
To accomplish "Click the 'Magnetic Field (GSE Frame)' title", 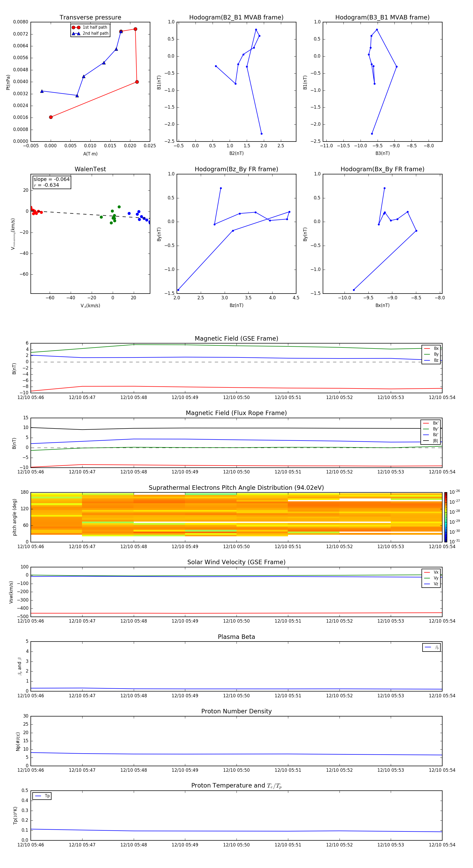I will [236, 339].
